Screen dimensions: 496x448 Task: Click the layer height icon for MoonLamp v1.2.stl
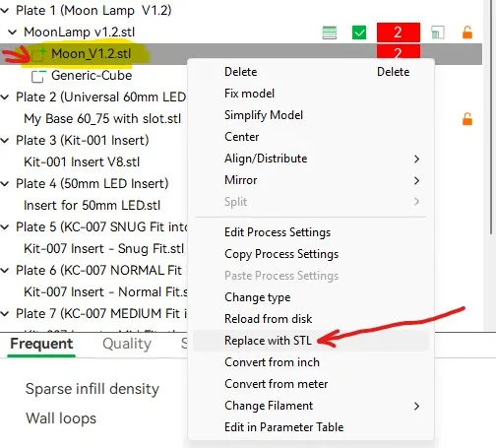[330, 32]
